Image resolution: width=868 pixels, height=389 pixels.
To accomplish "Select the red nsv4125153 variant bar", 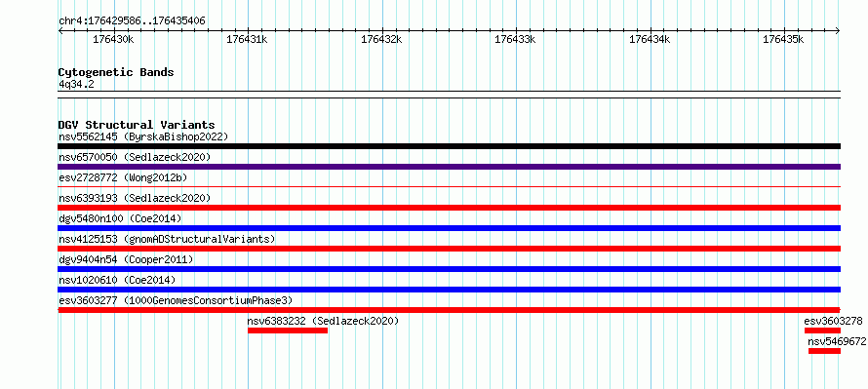I will [x=449, y=249].
